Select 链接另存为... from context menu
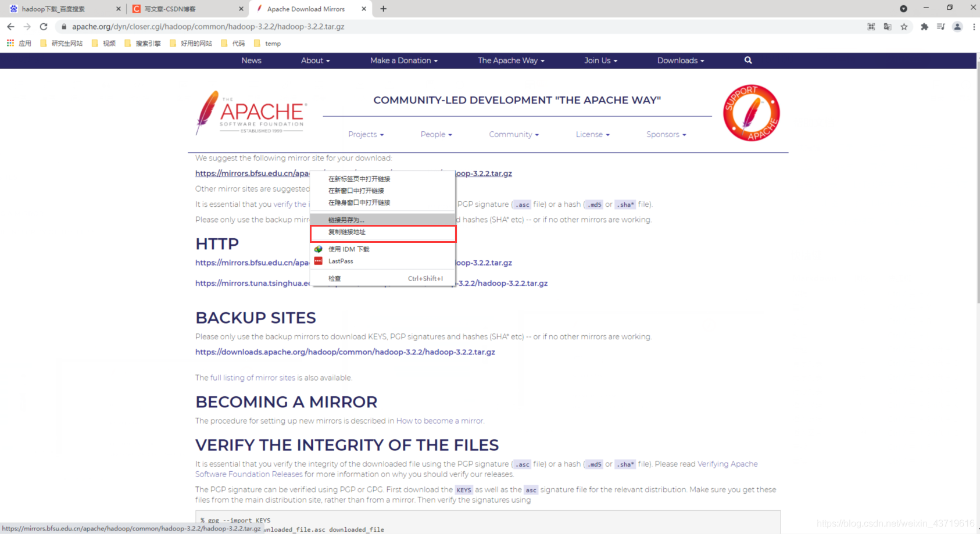 [383, 220]
